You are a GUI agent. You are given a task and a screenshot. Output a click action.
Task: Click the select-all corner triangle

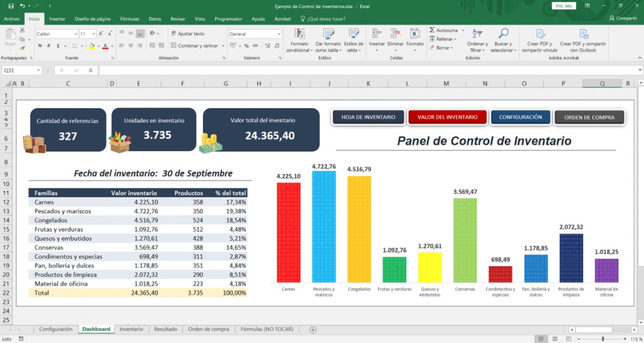(x=8, y=83)
